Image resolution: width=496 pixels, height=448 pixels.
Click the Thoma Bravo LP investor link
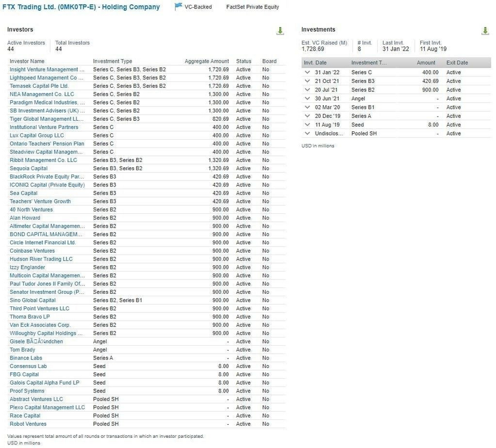(29, 317)
